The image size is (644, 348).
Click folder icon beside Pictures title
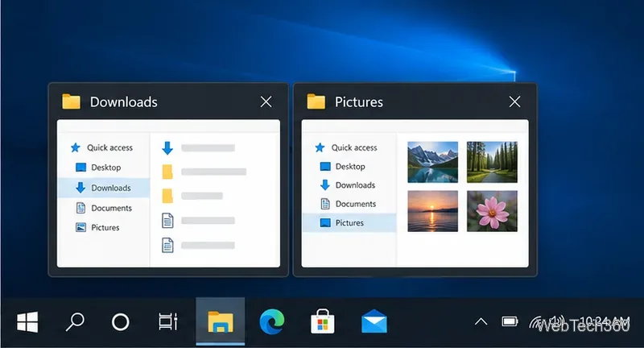[x=316, y=101]
